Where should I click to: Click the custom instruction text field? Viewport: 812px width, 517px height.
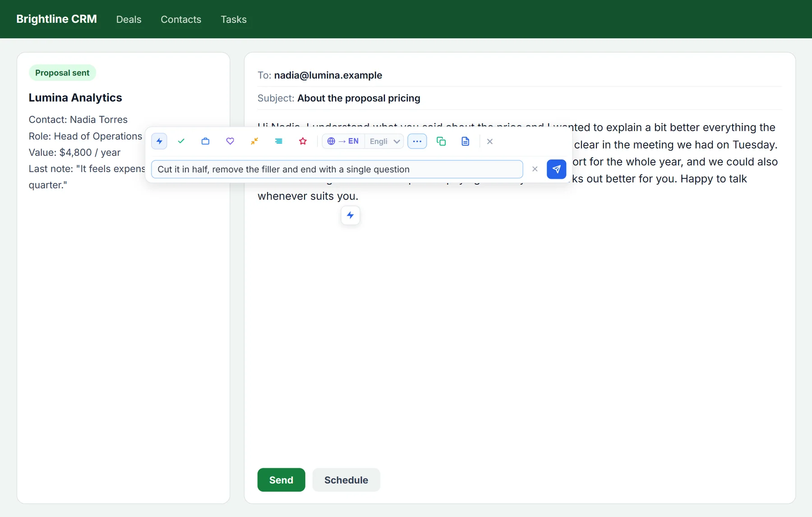[x=337, y=169]
